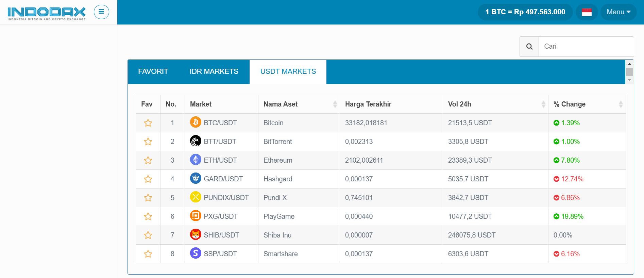This screenshot has width=644, height=278.
Task: Select the Indonesian flag language icon
Action: (x=587, y=12)
